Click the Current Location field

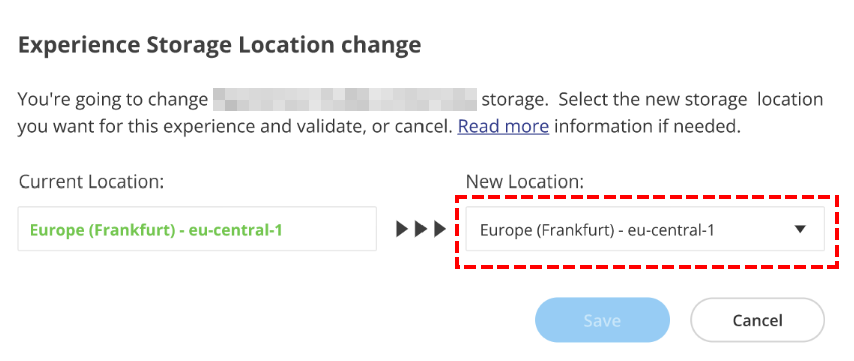click(x=197, y=229)
